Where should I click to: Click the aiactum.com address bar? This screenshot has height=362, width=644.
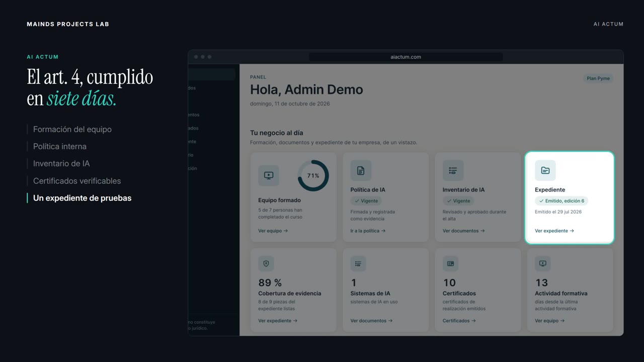pos(406,57)
